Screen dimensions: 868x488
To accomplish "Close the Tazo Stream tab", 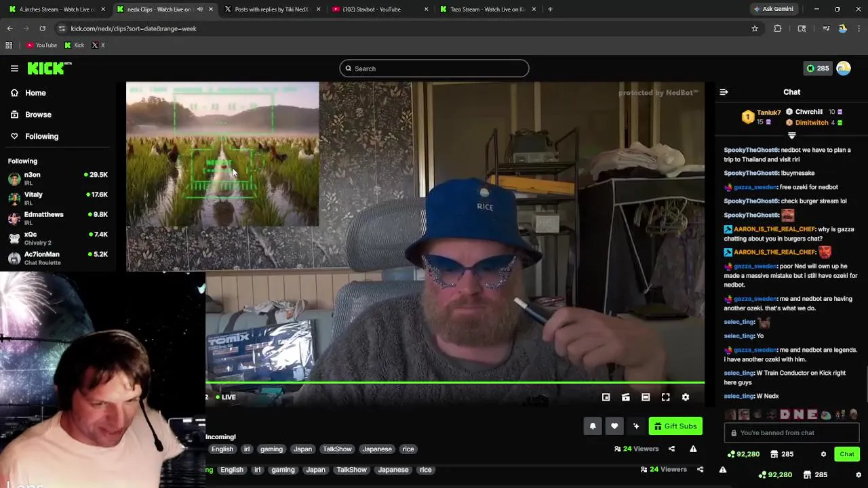I will pos(534,9).
